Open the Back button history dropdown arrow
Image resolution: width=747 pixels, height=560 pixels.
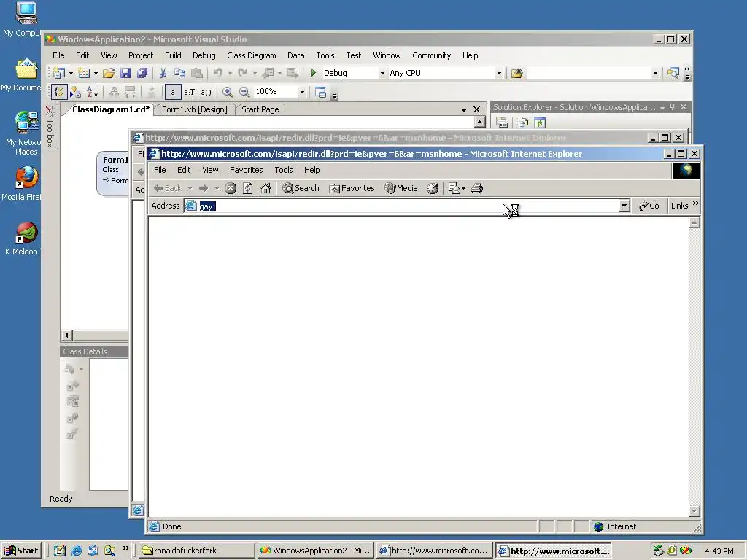[190, 189]
